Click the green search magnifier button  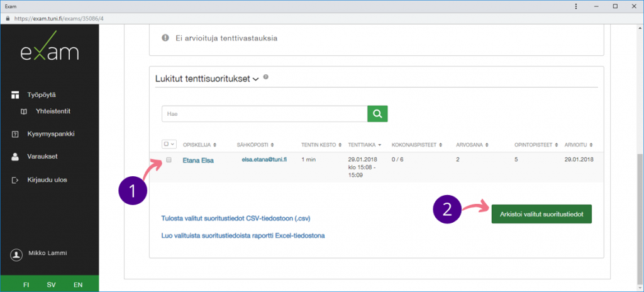point(377,113)
